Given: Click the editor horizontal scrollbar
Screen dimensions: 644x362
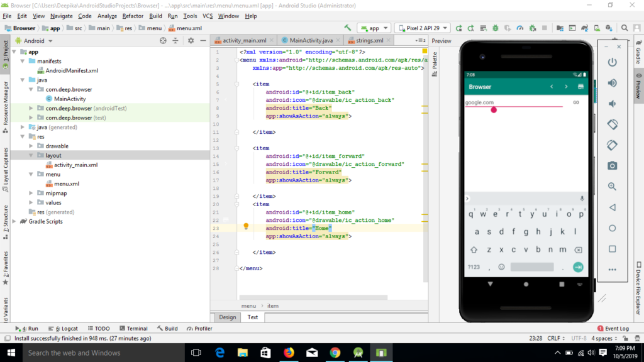Looking at the screenshot, I should 313,297.
